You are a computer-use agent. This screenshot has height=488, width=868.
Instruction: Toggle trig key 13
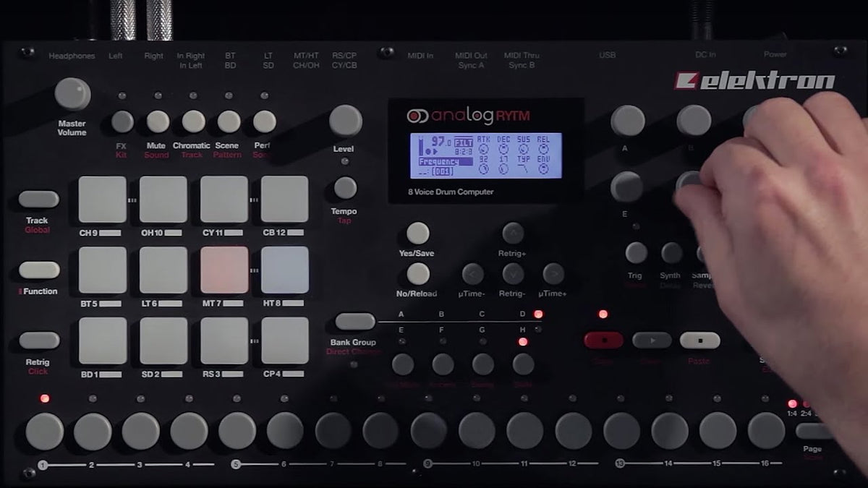pos(622,432)
